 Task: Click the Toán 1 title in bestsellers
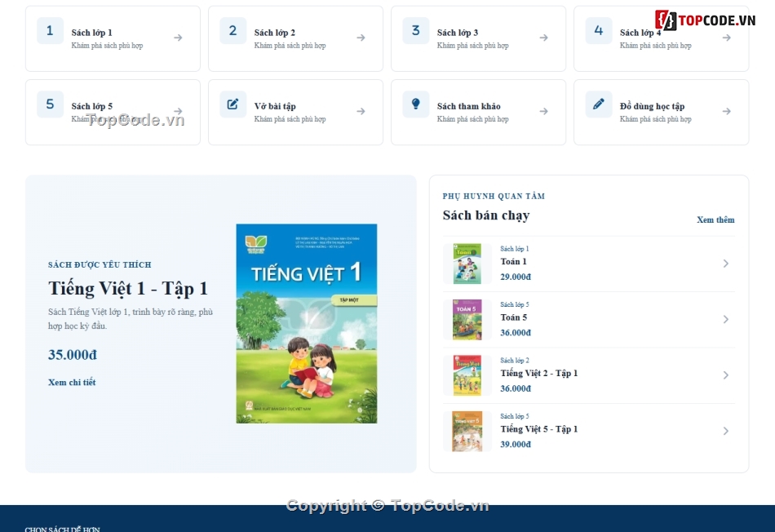pyautogui.click(x=513, y=262)
